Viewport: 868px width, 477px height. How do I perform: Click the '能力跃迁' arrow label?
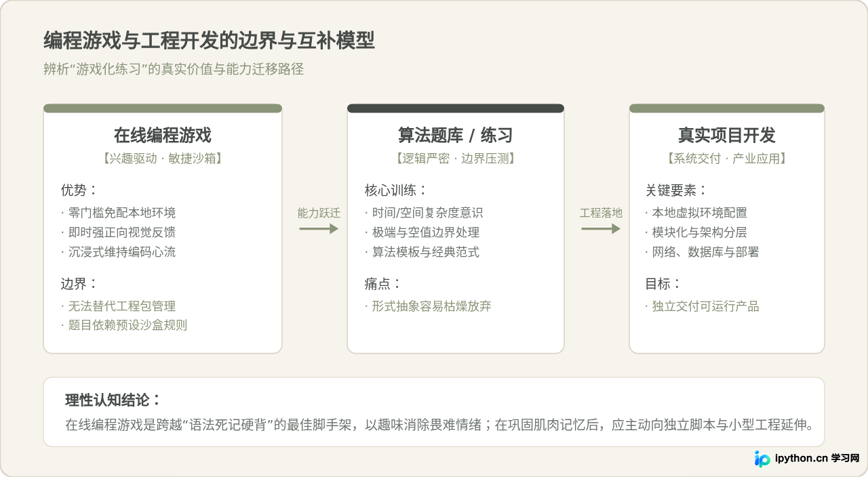[319, 213]
